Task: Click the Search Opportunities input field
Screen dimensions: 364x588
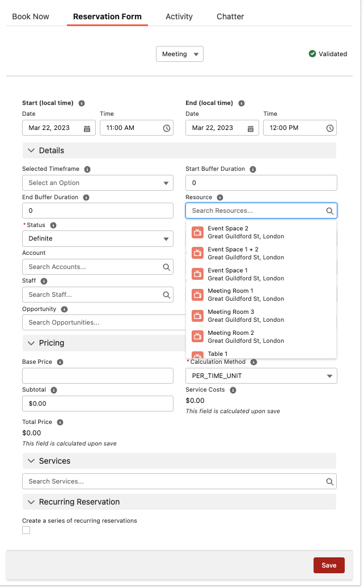Action: pos(102,322)
